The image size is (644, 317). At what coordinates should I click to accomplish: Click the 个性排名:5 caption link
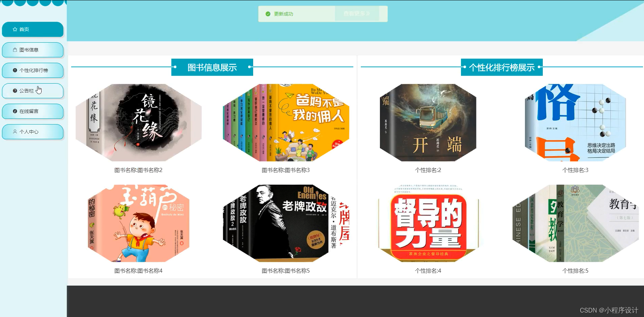tap(575, 271)
